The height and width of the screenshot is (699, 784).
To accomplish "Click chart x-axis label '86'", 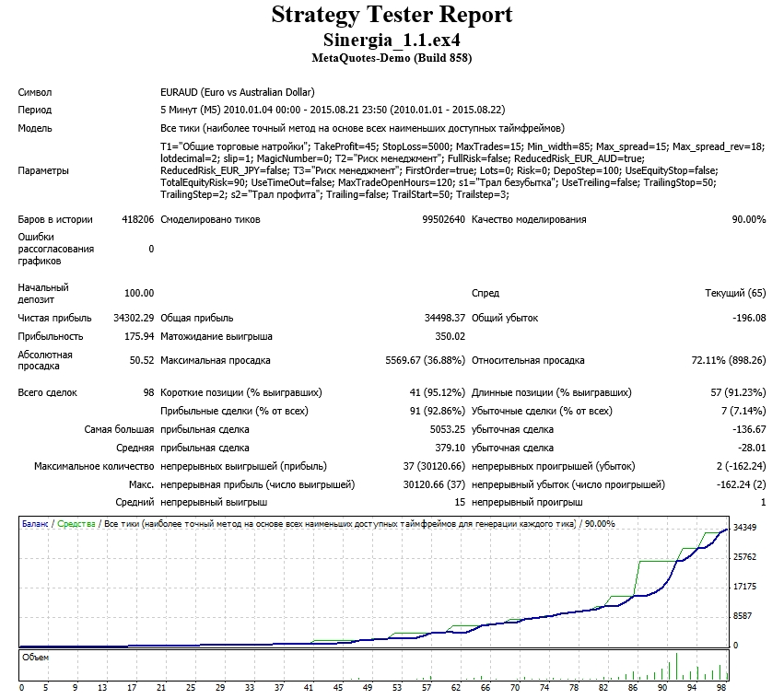I will click(633, 688).
